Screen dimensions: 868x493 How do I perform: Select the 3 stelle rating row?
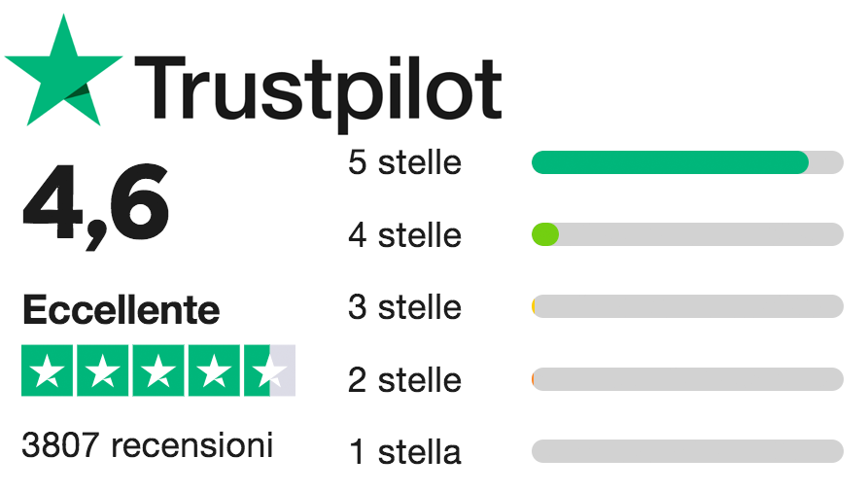pyautogui.click(x=404, y=307)
